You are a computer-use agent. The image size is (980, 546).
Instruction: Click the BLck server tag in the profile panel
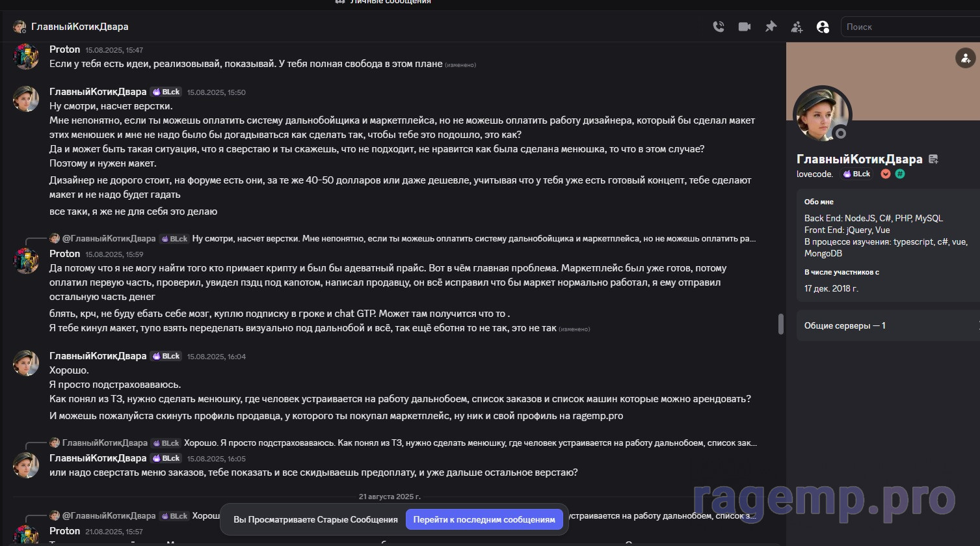click(857, 174)
